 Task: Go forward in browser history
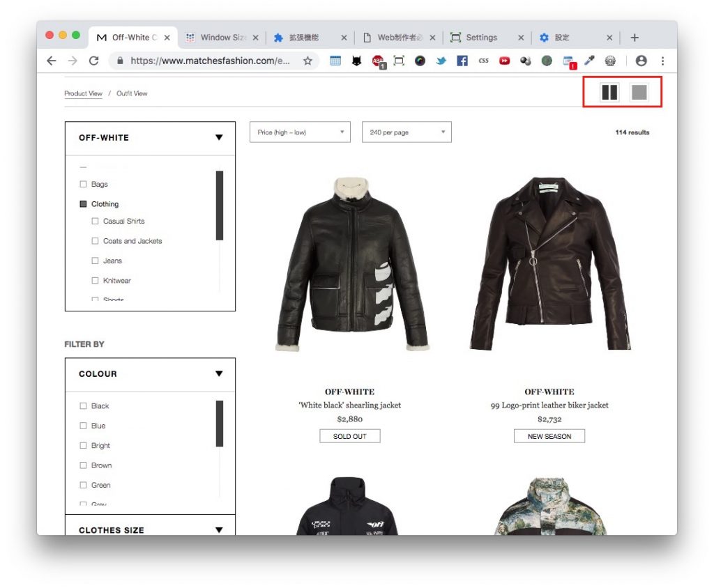(x=73, y=61)
